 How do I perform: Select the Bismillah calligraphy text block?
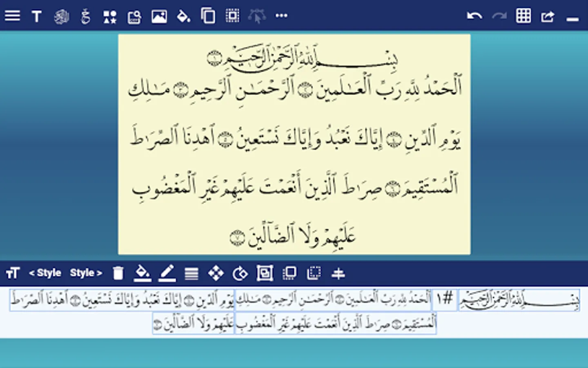coord(519,301)
